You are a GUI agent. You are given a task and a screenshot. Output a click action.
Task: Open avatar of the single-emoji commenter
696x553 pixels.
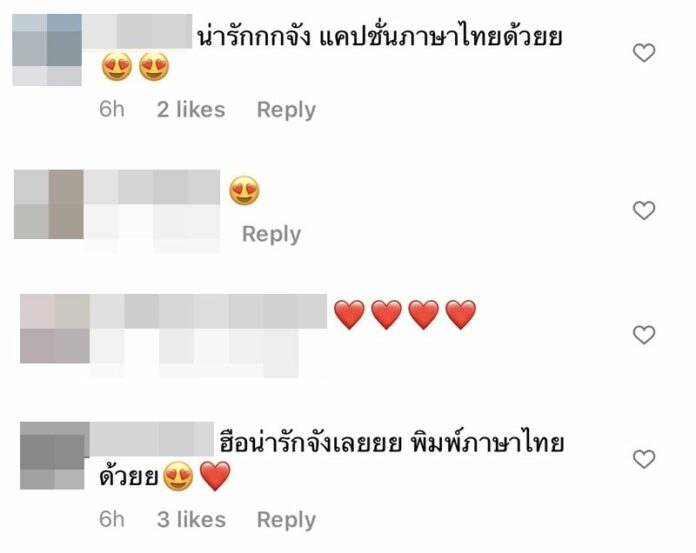(x=49, y=204)
